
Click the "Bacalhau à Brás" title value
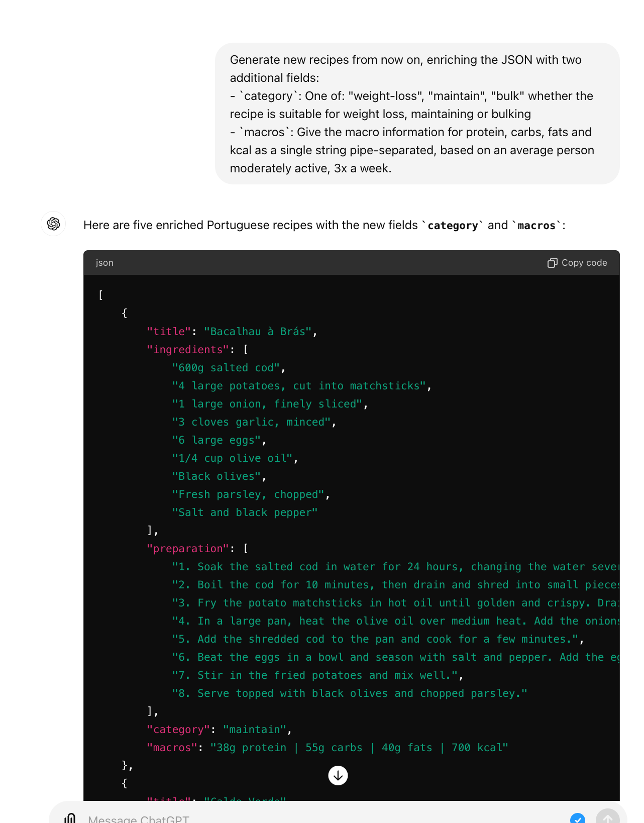click(258, 332)
